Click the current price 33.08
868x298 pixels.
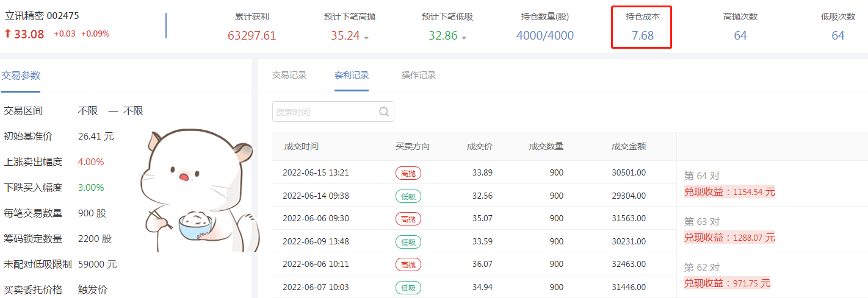coord(29,34)
